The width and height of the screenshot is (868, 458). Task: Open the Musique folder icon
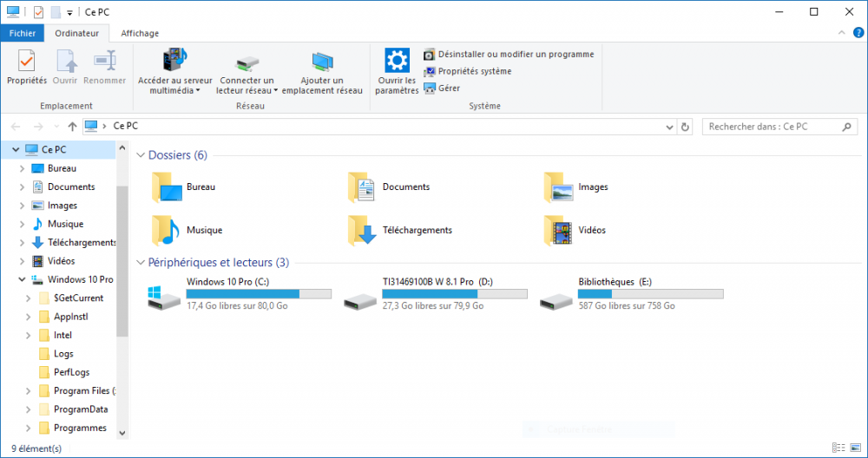[x=166, y=230]
